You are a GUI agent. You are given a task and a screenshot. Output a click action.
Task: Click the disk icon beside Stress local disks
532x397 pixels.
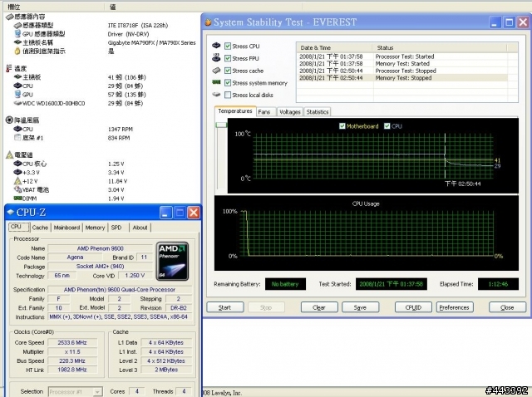pos(216,95)
